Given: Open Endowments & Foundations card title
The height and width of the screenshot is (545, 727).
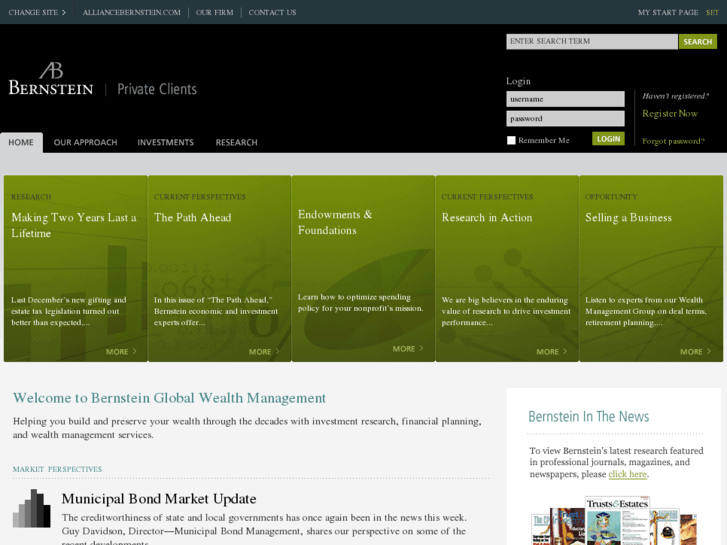Looking at the screenshot, I should 335,222.
